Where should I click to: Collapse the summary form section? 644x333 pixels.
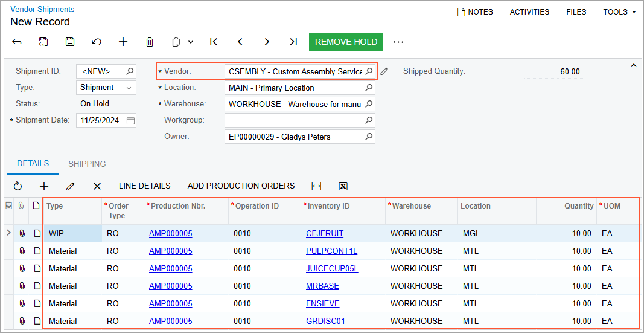tap(634, 65)
